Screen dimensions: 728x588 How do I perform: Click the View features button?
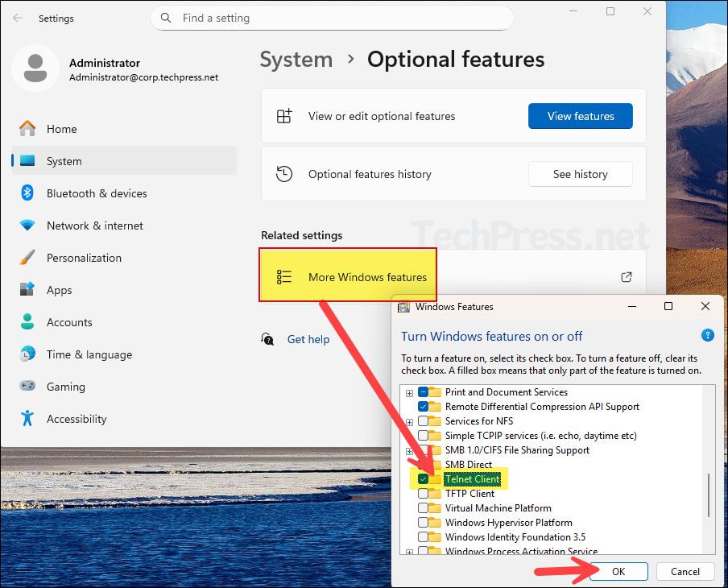pyautogui.click(x=580, y=116)
